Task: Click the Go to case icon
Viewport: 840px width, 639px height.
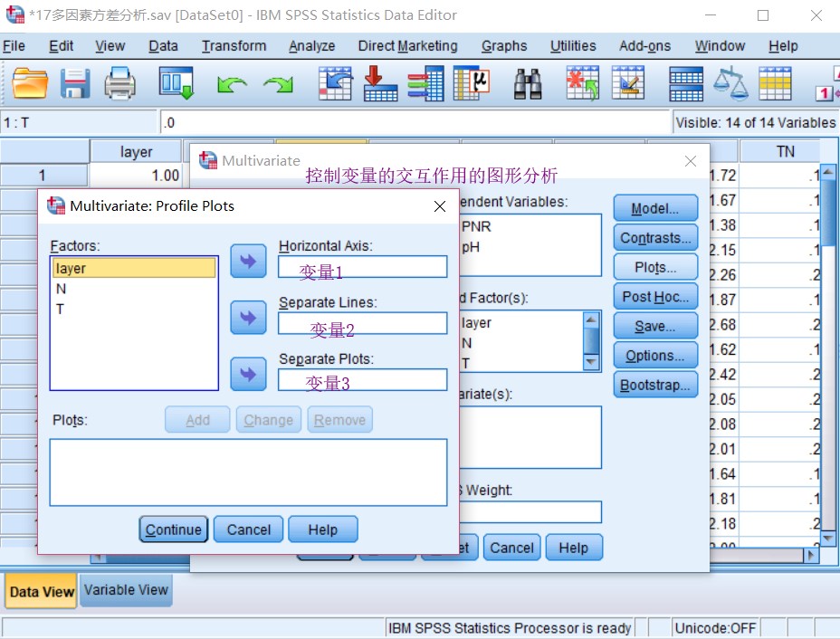Action: pos(335,83)
